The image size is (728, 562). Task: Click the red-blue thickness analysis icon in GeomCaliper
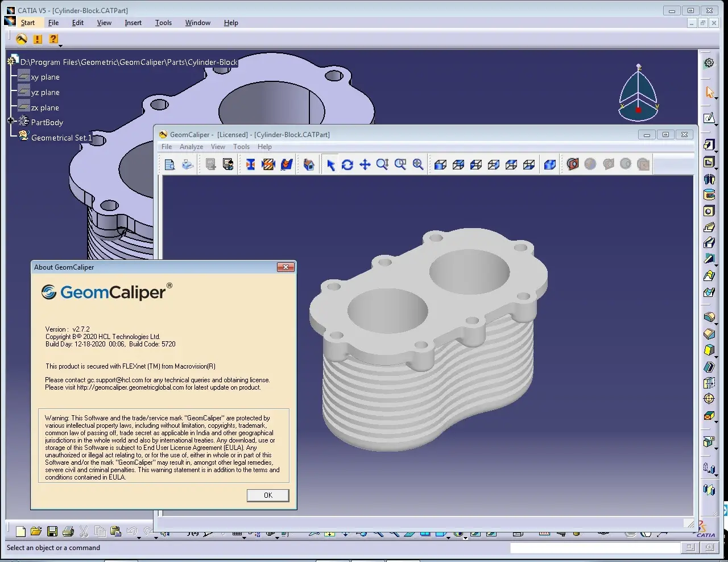[x=250, y=164]
